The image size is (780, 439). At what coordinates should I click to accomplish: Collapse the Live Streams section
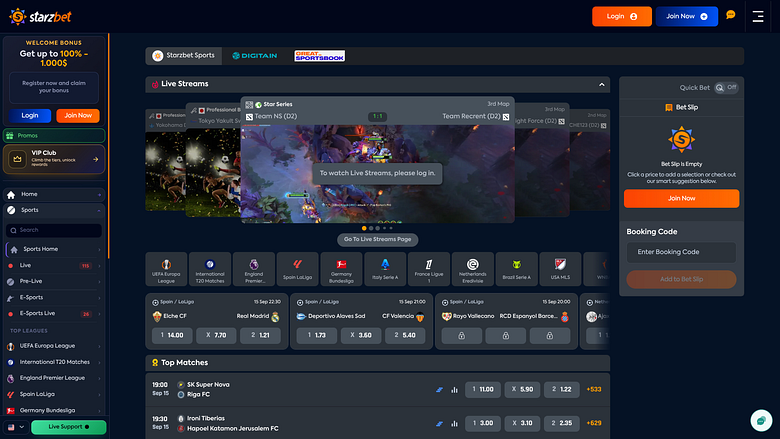601,85
